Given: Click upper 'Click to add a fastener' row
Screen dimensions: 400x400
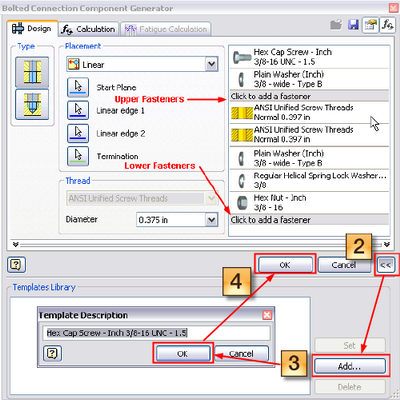Looking at the screenshot, I should [x=309, y=96].
